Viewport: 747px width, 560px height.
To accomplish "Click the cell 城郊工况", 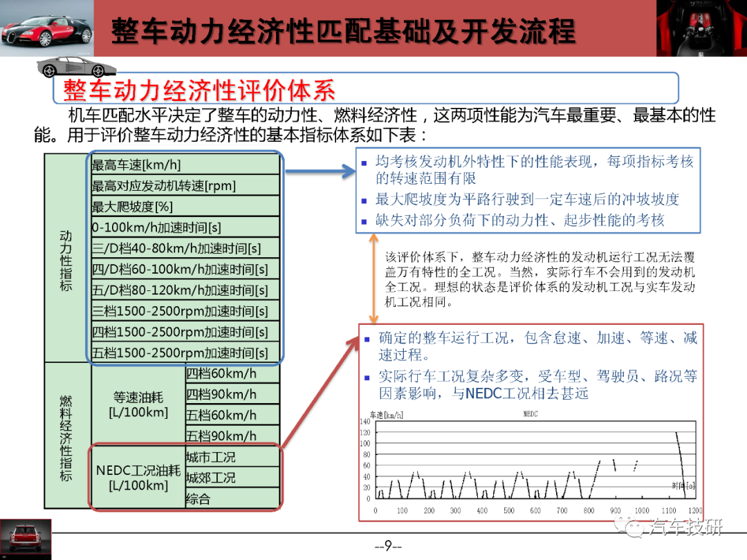I will coord(232,478).
